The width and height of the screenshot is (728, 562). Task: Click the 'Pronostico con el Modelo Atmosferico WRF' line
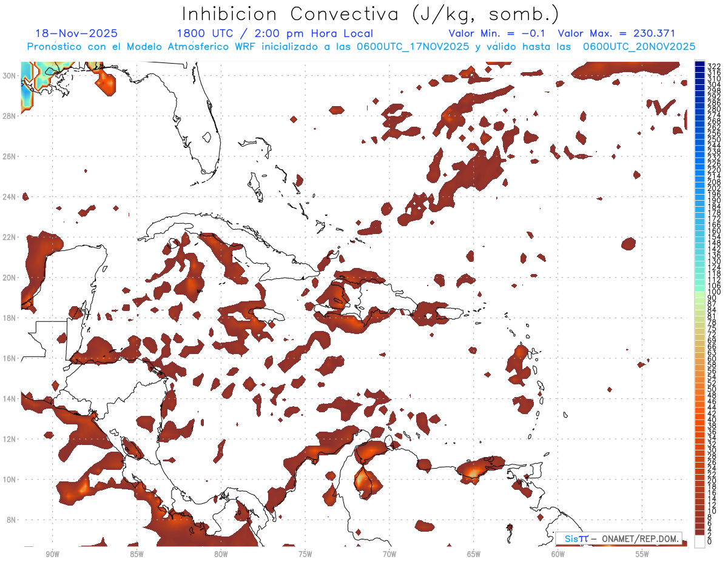143,47
